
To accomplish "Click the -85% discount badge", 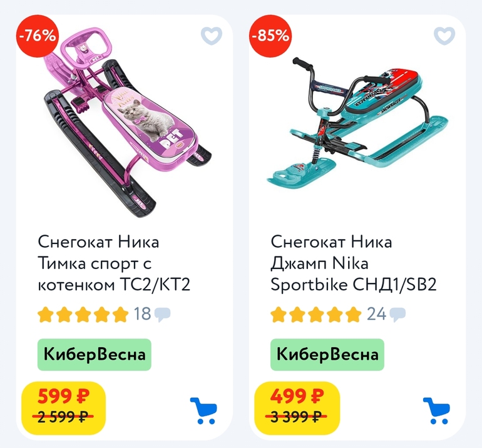I will point(270,36).
